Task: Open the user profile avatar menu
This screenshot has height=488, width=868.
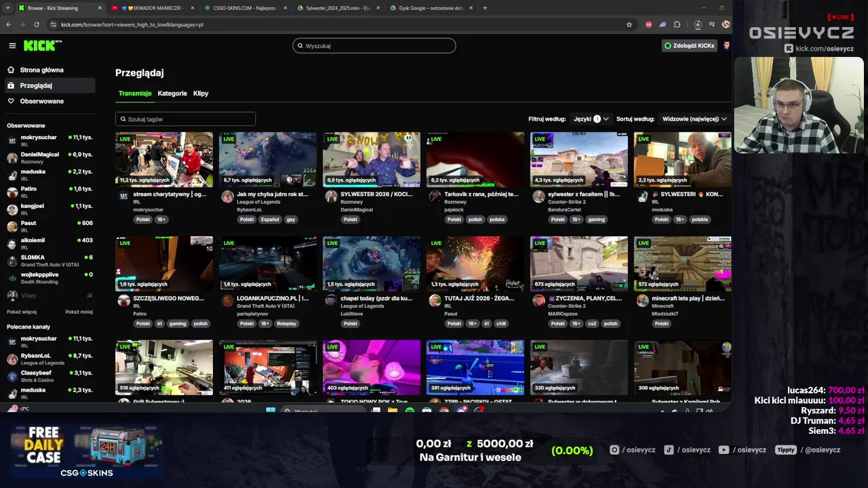Action: [726, 45]
